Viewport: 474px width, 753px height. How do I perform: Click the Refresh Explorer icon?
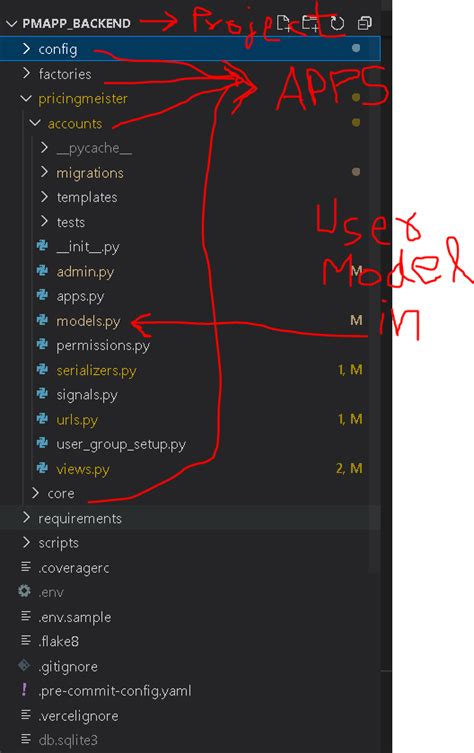coord(338,23)
